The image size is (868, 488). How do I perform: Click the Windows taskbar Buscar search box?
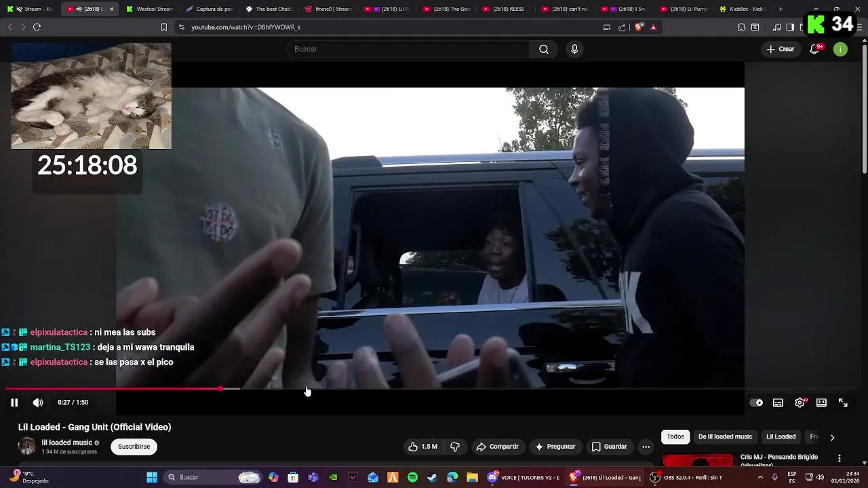pyautogui.click(x=213, y=477)
